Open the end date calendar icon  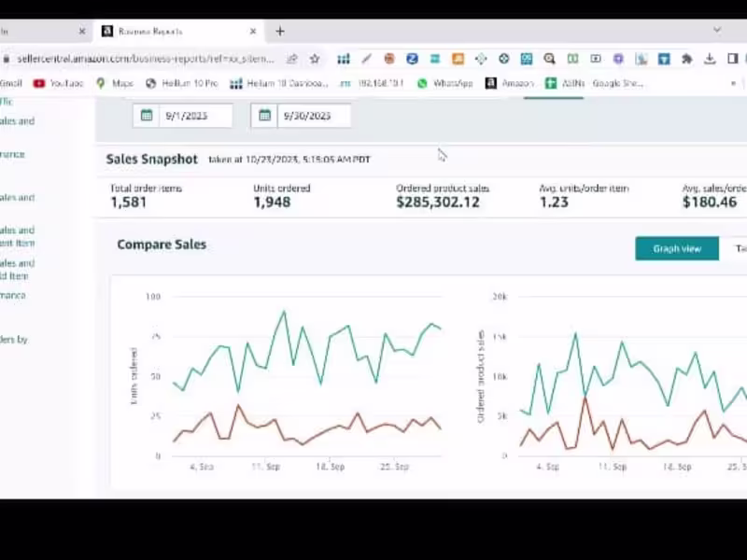(x=264, y=115)
